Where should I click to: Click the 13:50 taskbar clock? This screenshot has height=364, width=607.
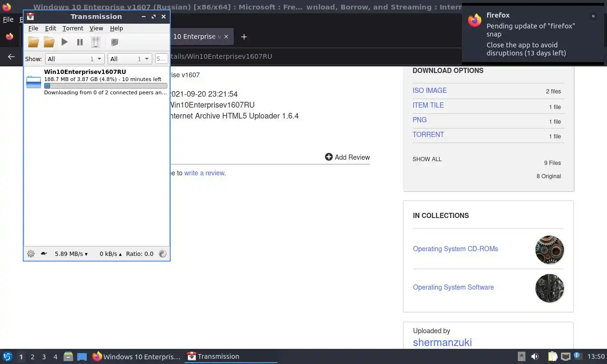(596, 356)
